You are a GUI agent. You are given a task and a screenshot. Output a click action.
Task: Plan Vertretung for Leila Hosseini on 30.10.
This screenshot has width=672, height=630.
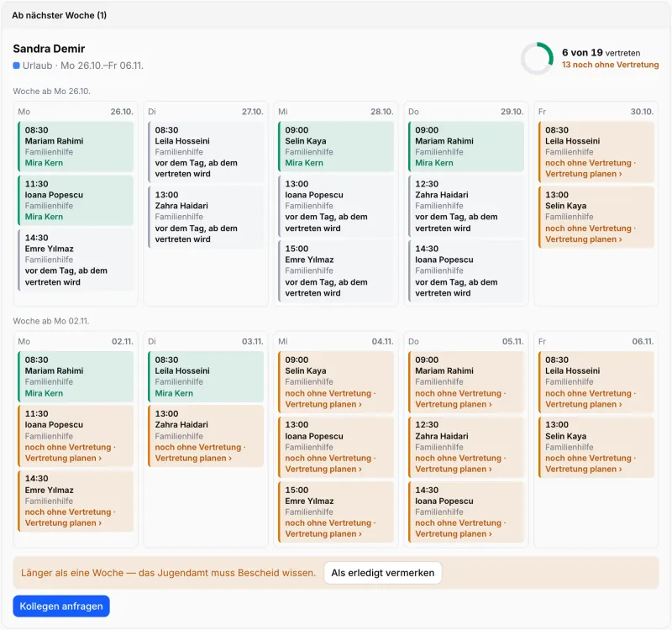583,174
